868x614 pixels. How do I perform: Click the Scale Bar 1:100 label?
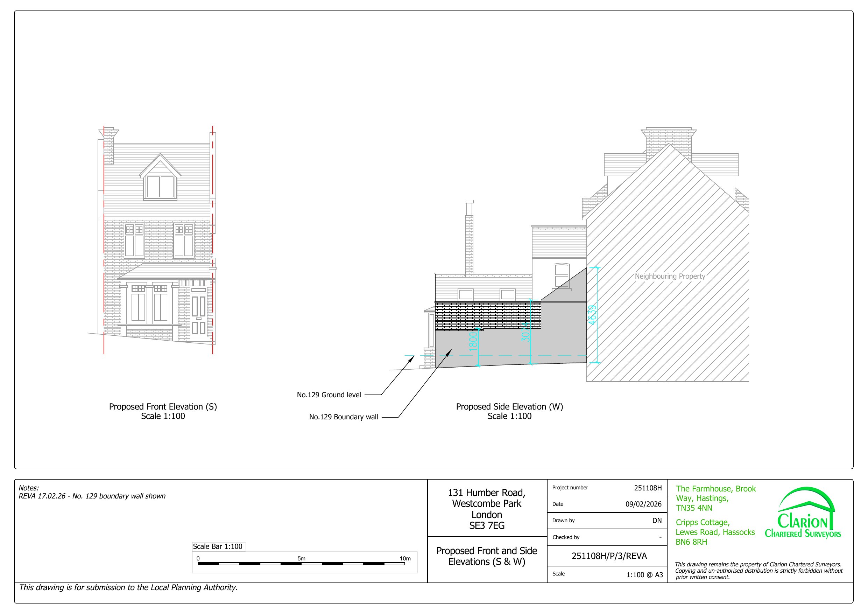pos(217,546)
